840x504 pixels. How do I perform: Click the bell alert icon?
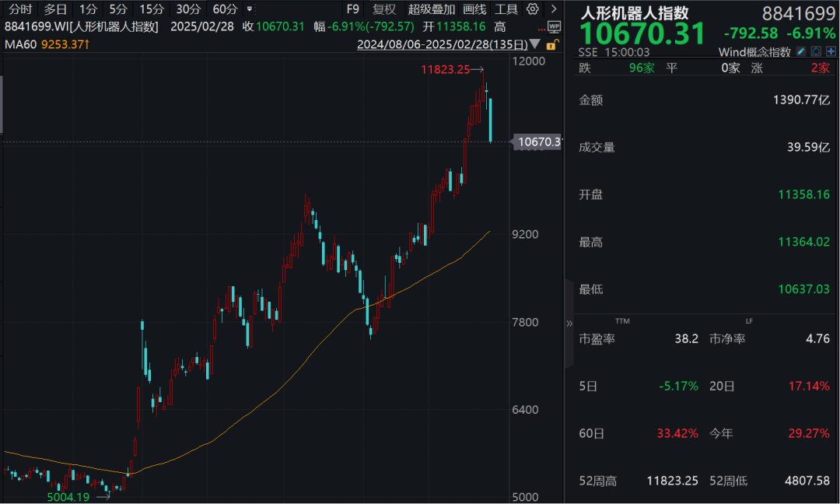[x=815, y=51]
